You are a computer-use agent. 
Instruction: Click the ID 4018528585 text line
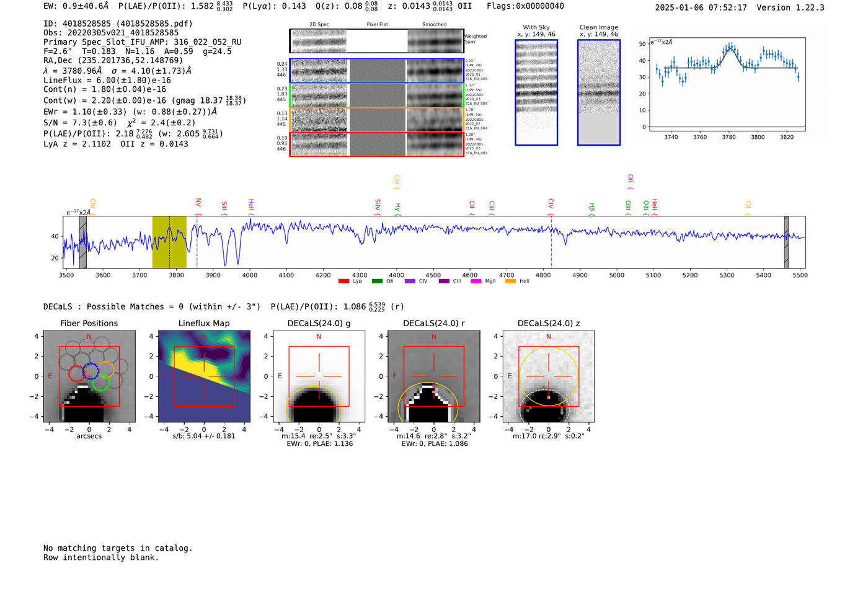click(118, 24)
